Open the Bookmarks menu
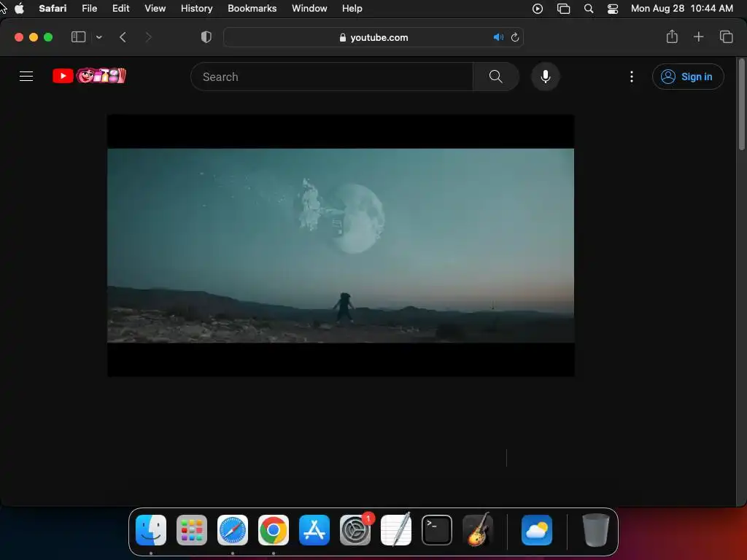This screenshot has height=560, width=747. 252,9
